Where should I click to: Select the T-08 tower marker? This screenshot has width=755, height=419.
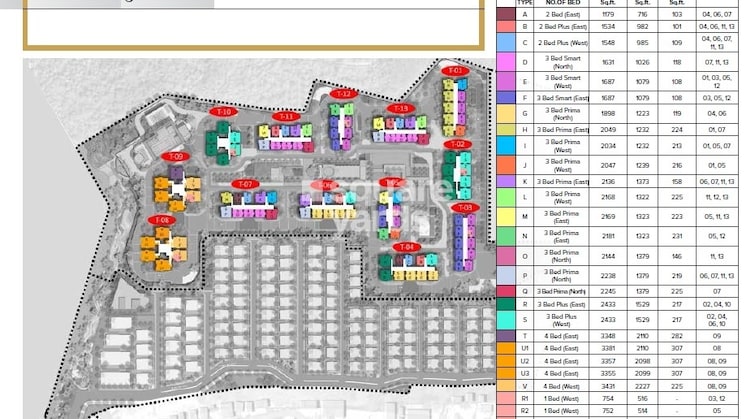click(x=160, y=220)
